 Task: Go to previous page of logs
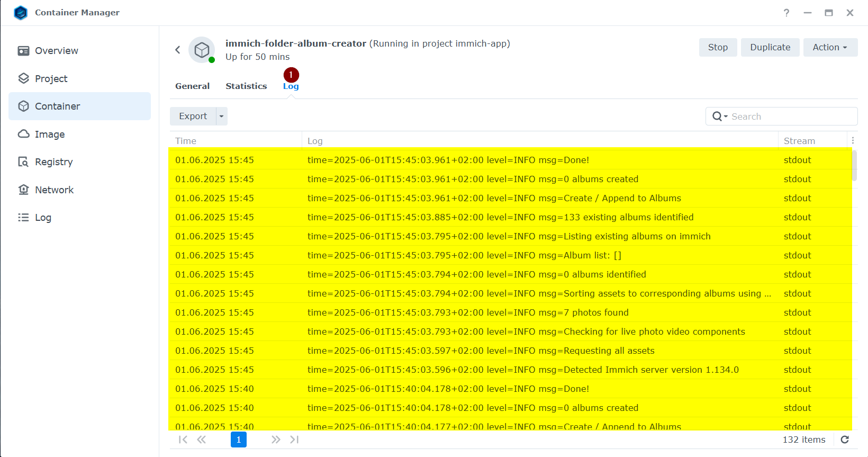pyautogui.click(x=202, y=440)
